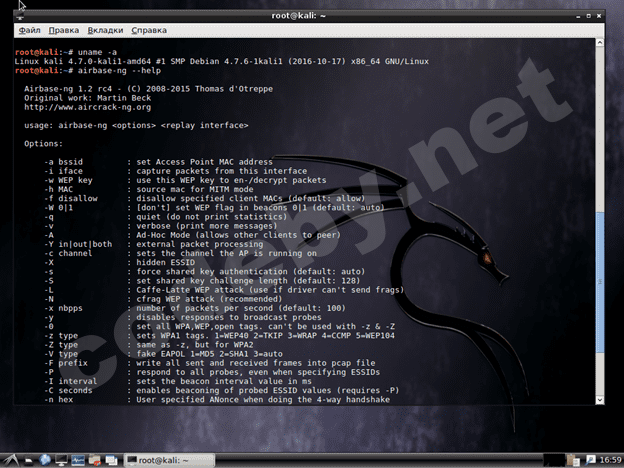The width and height of the screenshot is (624, 468).
Task: Click the '-N' cfrag WEP attack line
Action: point(163,299)
